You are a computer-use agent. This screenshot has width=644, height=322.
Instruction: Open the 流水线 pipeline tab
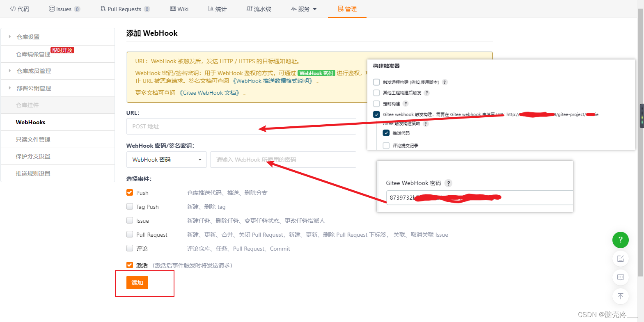click(259, 9)
